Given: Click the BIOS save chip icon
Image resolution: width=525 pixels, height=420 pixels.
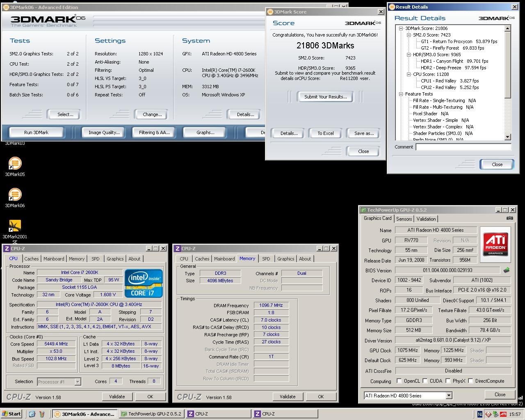Looking at the screenshot, I should pos(507,270).
